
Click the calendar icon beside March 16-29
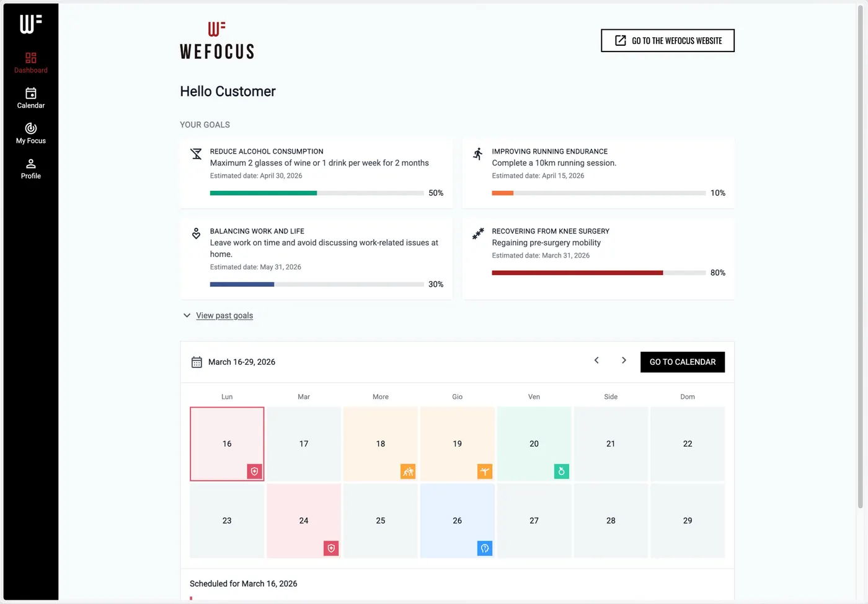(x=197, y=362)
